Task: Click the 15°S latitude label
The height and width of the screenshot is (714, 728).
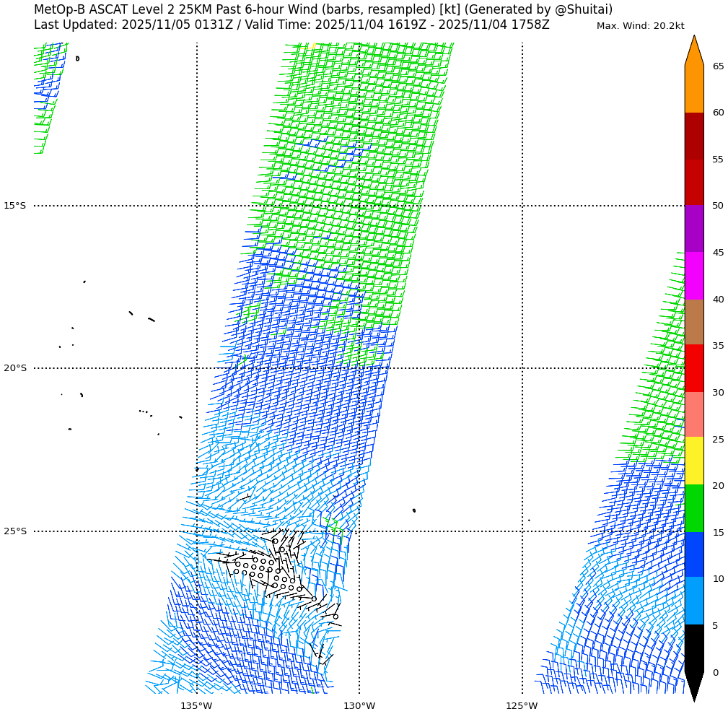Action: pyautogui.click(x=14, y=206)
